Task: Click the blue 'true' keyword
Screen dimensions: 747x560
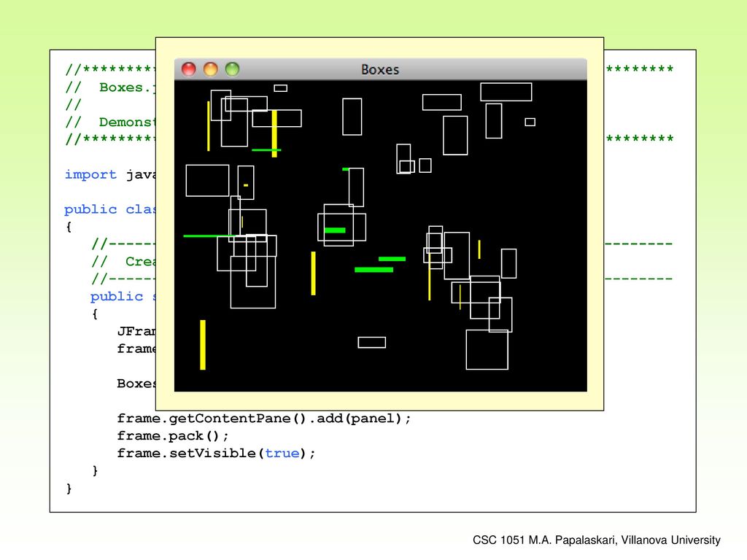Action: pyautogui.click(x=282, y=454)
